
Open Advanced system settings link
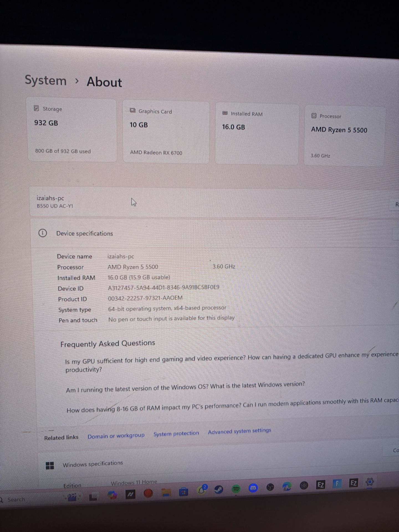coord(239,431)
